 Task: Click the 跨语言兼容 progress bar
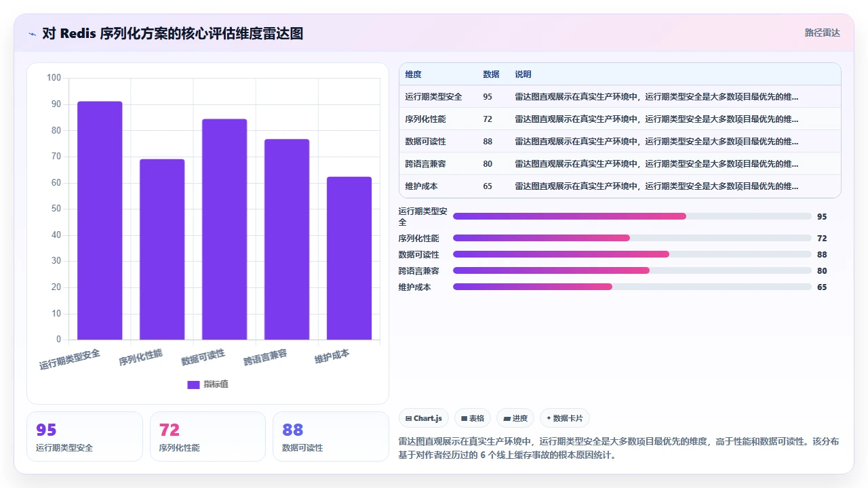632,270
